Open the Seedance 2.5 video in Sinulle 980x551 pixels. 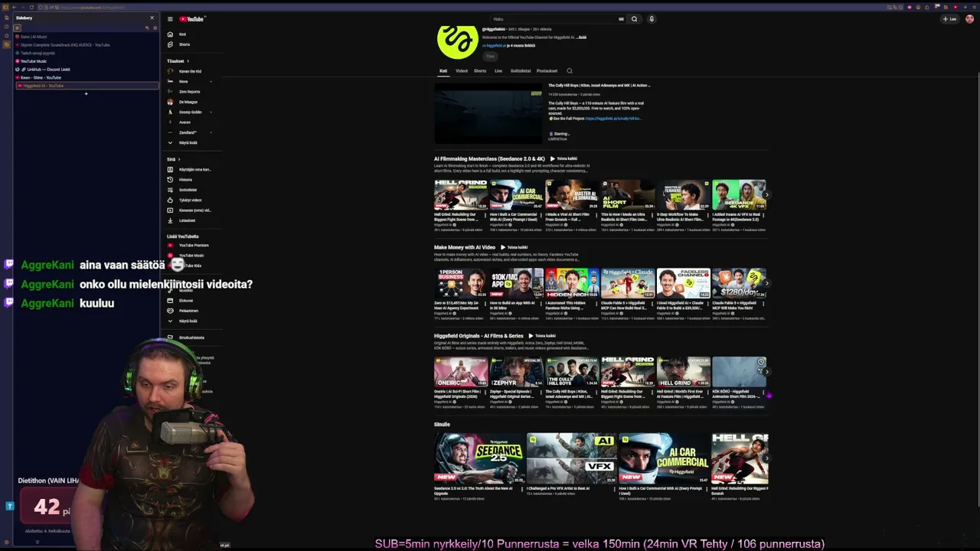[479, 458]
